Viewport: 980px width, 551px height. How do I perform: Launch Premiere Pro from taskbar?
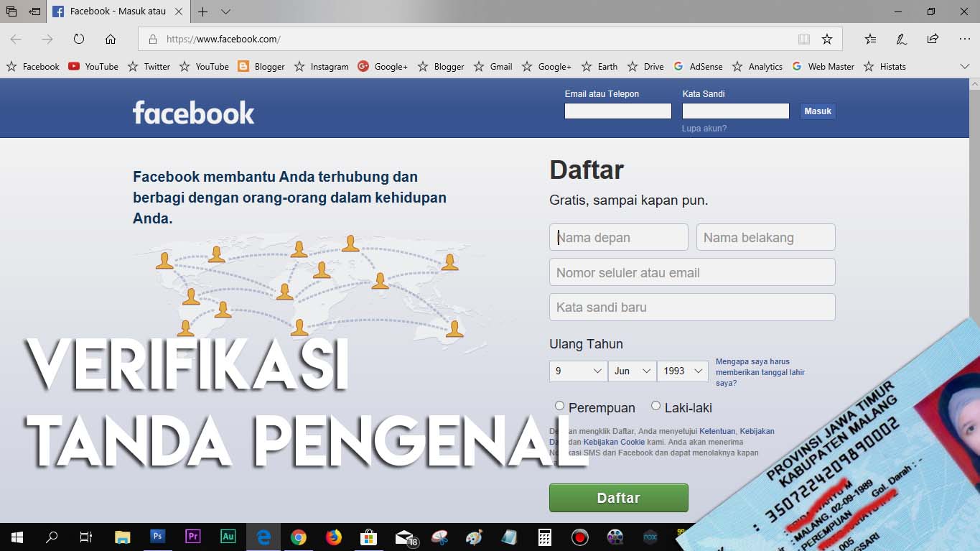pos(192,536)
